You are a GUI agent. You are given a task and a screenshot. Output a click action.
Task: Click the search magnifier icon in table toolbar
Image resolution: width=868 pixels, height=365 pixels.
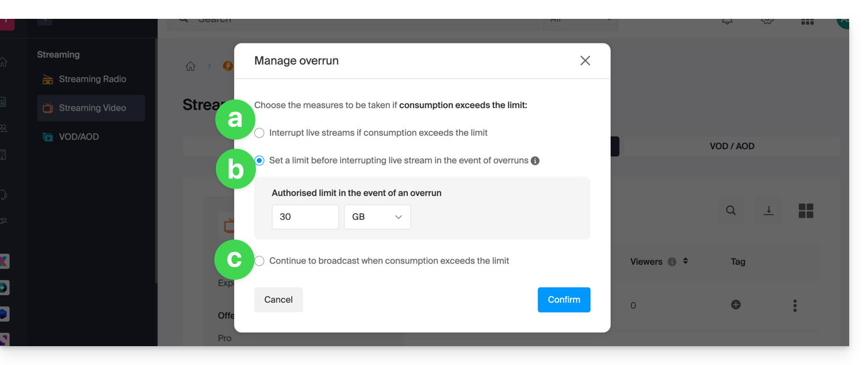731,211
